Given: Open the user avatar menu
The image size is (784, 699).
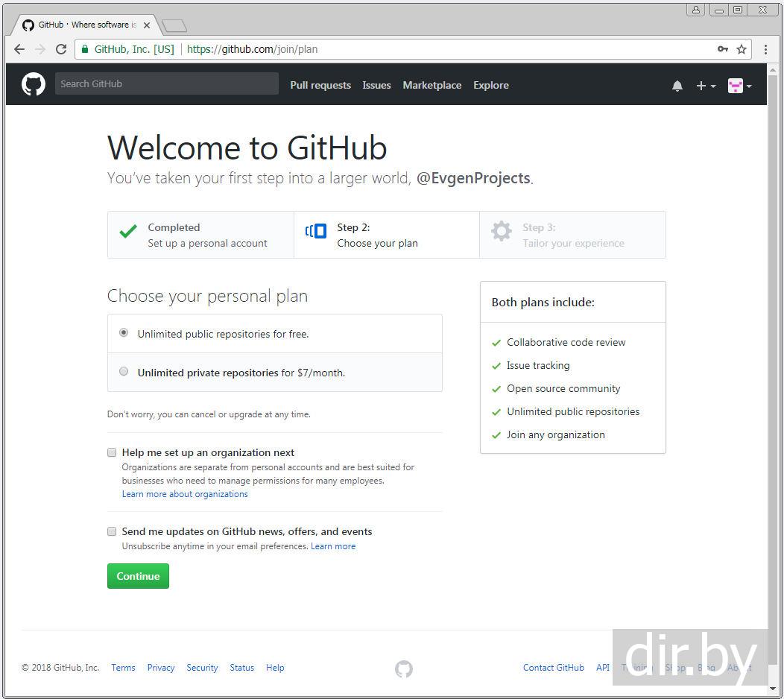Looking at the screenshot, I should click(x=740, y=86).
